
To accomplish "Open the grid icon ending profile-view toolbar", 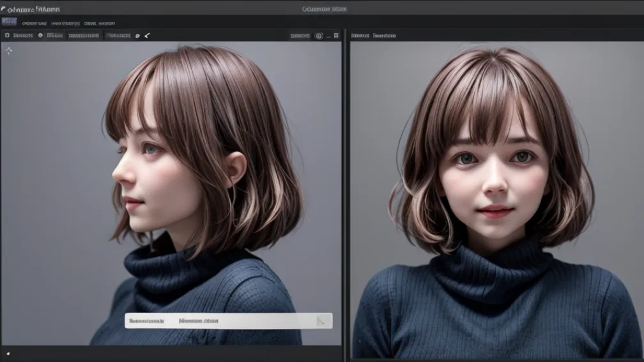I will click(x=336, y=36).
